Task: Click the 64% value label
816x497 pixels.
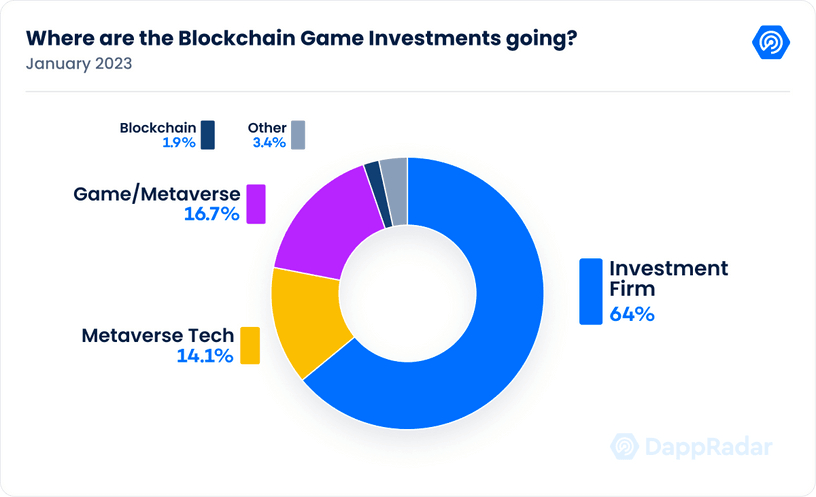Action: coord(632,314)
